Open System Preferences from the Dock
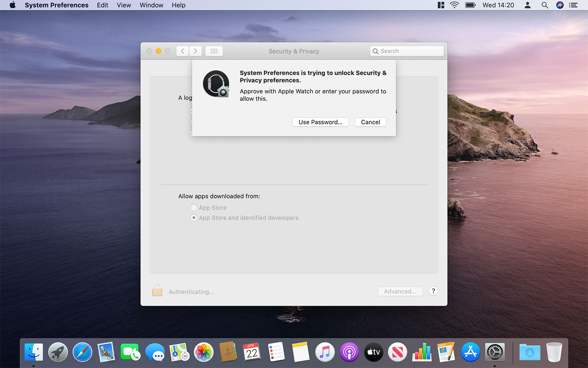This screenshot has height=368, width=588. tap(494, 352)
